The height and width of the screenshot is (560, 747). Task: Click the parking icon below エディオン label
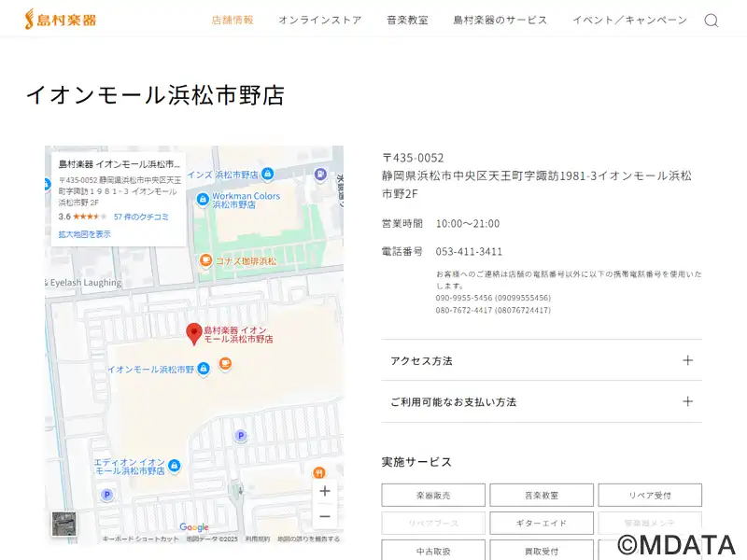[107, 495]
